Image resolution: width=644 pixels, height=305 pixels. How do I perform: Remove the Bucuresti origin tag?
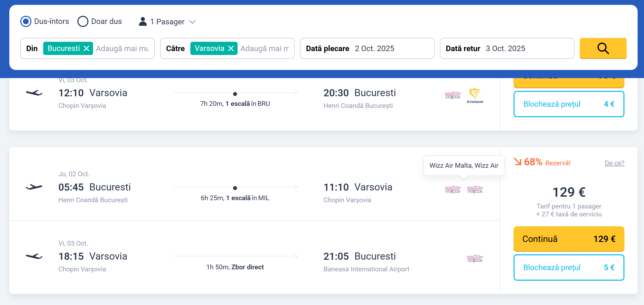87,48
